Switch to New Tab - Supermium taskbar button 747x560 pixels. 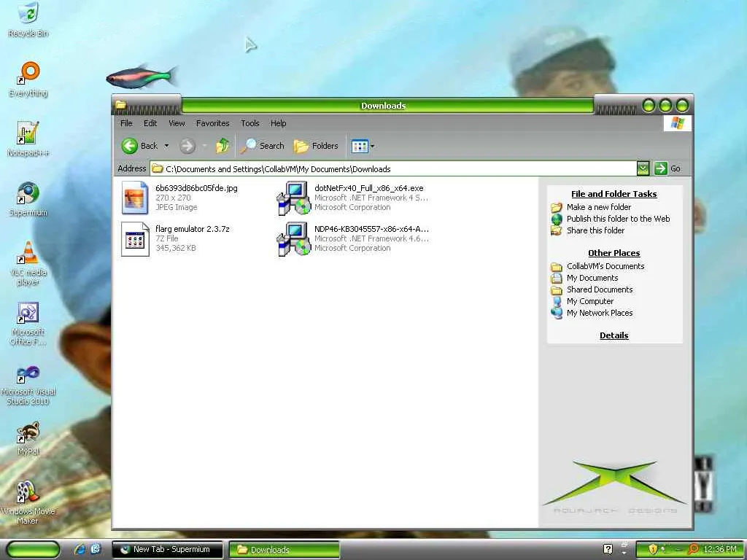167,550
